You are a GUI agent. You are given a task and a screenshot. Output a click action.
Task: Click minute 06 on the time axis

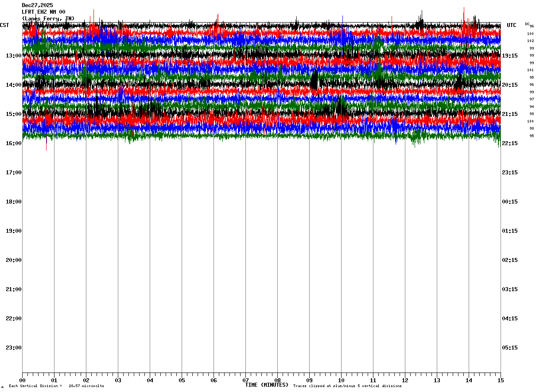[214, 380]
